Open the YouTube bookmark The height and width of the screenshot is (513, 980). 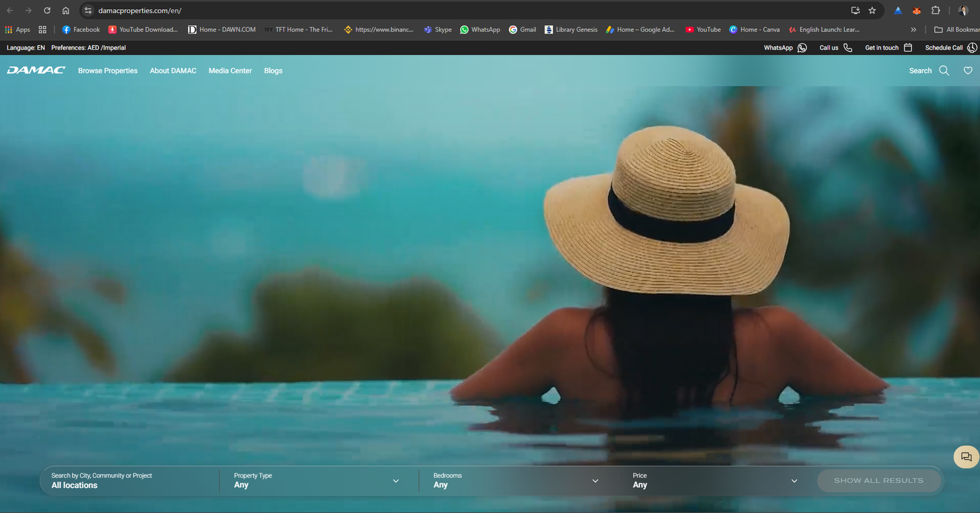[x=703, y=29]
